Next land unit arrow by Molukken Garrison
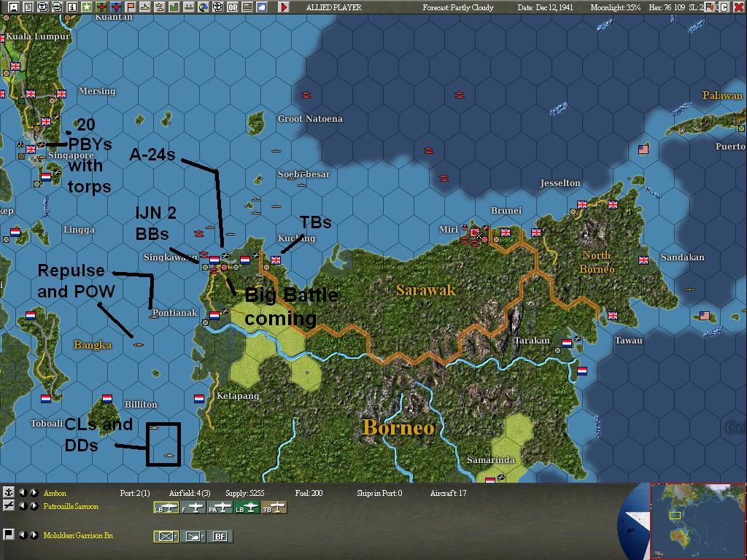Screen dimensions: 747x560 tap(34, 535)
